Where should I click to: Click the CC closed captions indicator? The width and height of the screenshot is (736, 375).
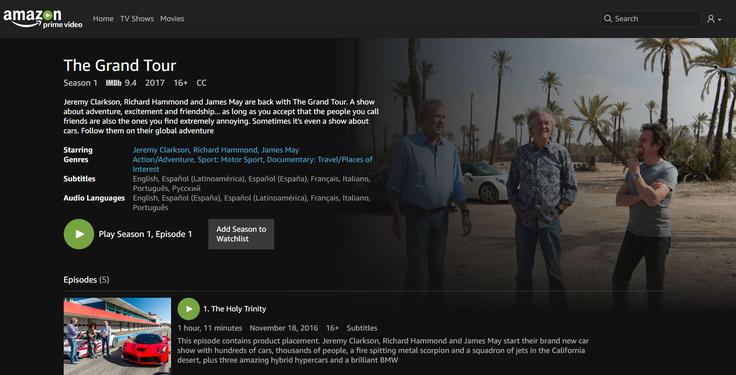[x=201, y=83]
